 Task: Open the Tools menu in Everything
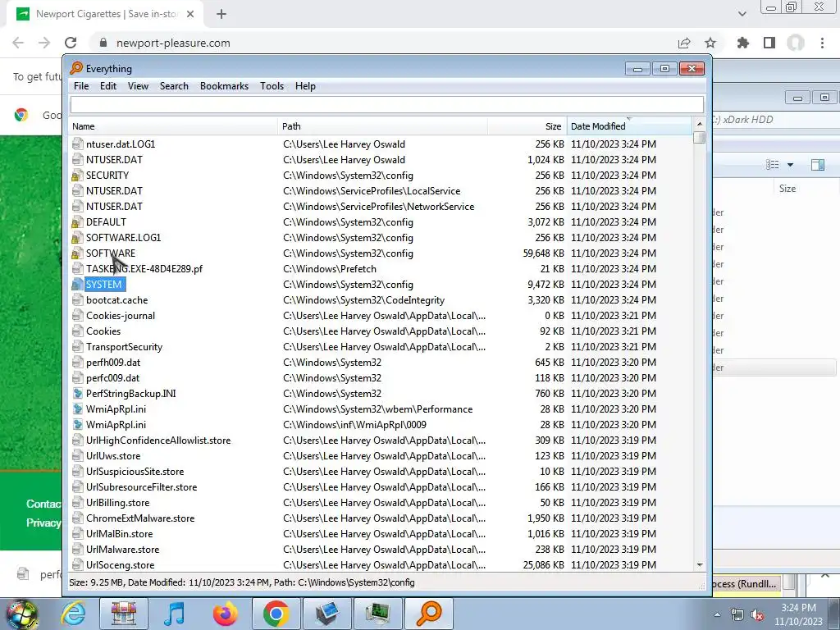(x=272, y=86)
